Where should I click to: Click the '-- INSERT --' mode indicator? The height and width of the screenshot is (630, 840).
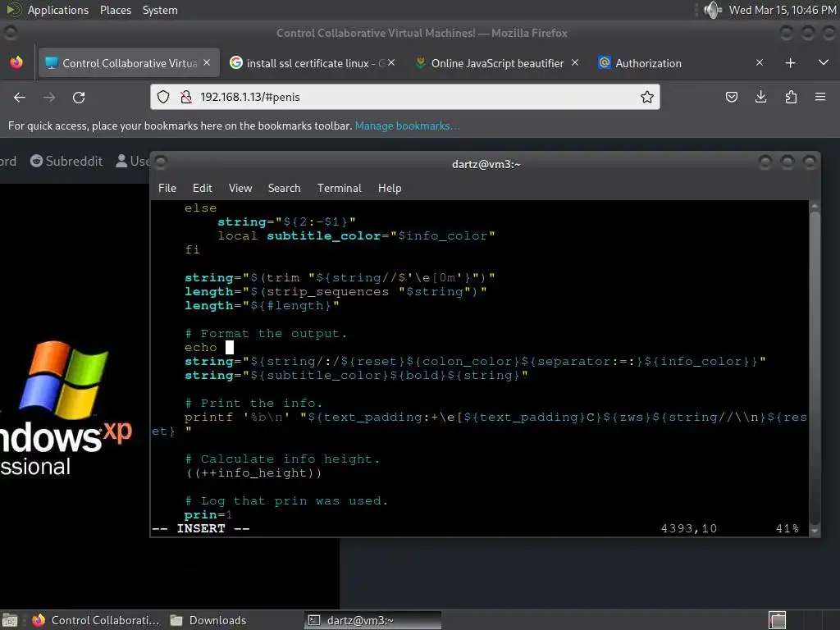pos(201,529)
